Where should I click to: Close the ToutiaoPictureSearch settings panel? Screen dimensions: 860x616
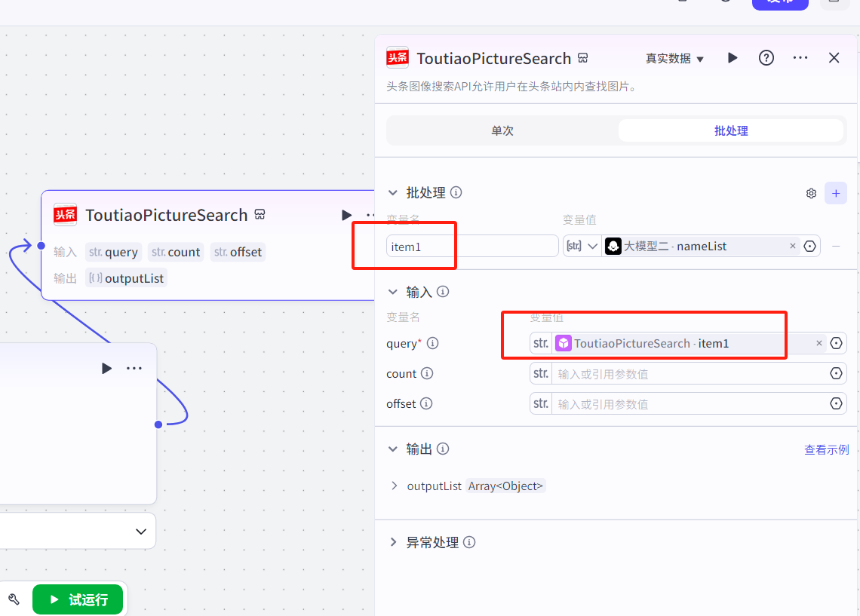(x=834, y=57)
